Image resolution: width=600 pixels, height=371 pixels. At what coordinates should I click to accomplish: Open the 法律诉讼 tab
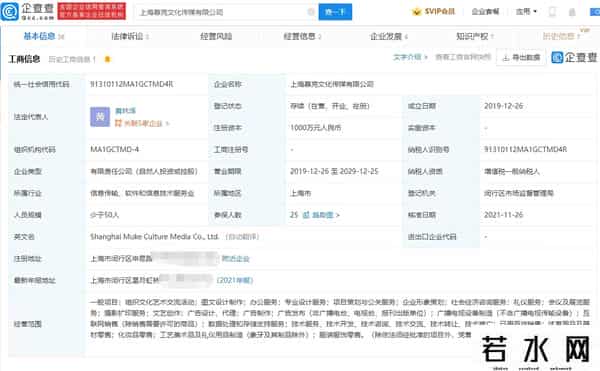(x=130, y=36)
